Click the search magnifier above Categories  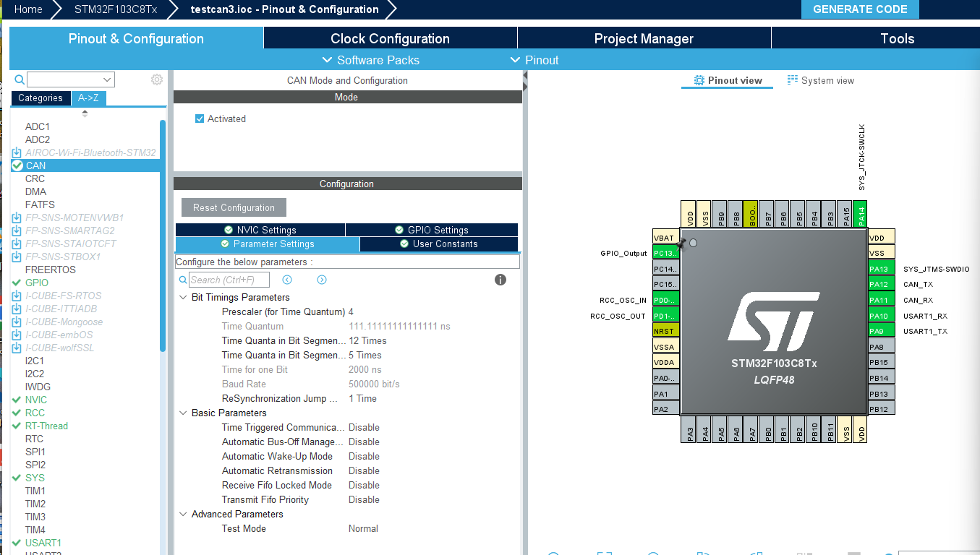pos(20,79)
